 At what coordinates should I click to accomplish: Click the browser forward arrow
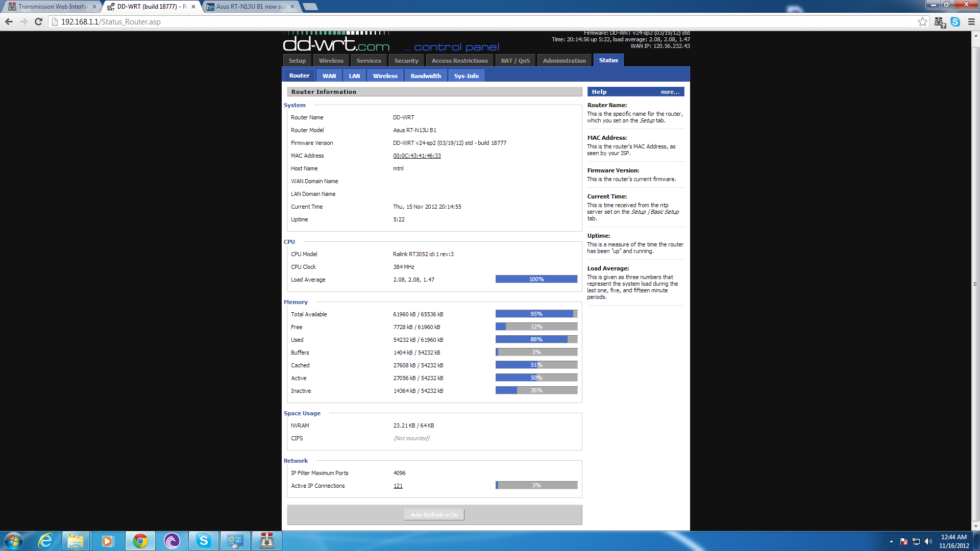pyautogui.click(x=23, y=22)
